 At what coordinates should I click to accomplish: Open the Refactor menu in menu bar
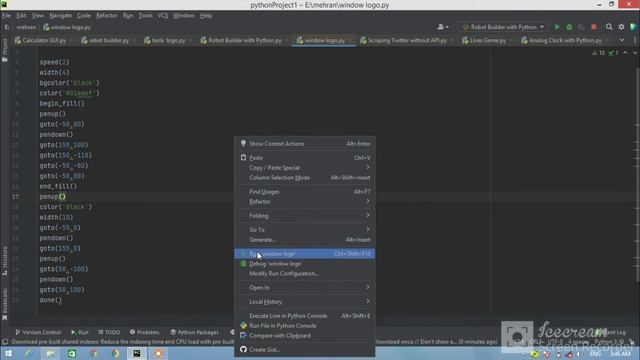(107, 16)
